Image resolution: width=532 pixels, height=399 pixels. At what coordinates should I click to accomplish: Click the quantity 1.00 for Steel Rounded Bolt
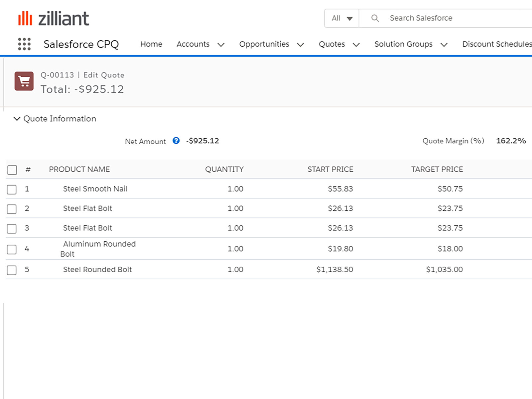tap(235, 269)
